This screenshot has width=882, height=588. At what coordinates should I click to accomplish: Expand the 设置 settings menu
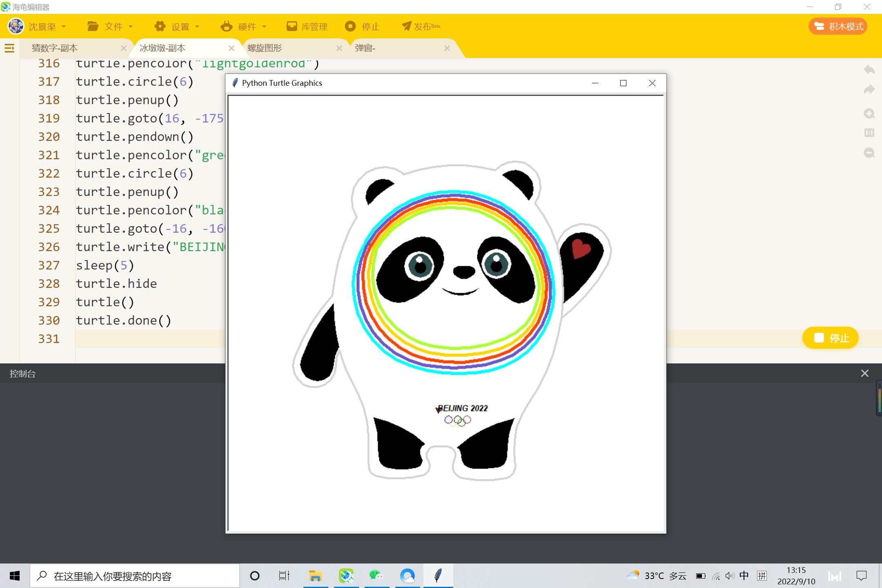coord(177,27)
